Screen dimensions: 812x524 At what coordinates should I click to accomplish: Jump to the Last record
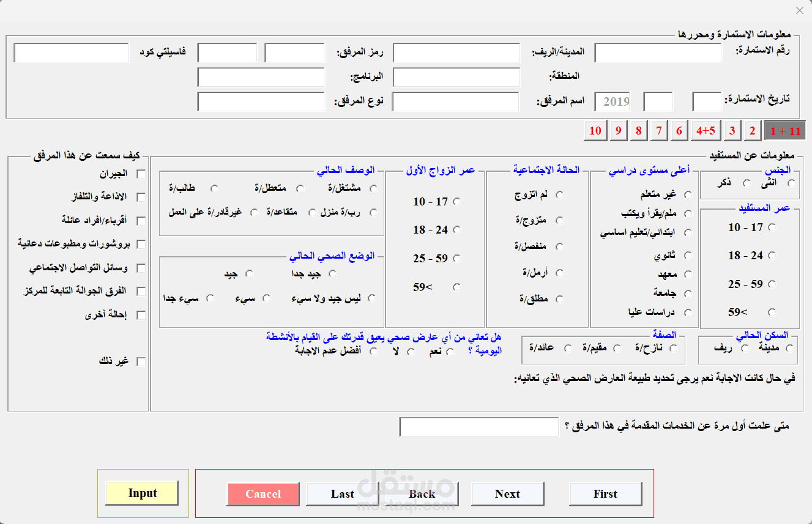[343, 494]
